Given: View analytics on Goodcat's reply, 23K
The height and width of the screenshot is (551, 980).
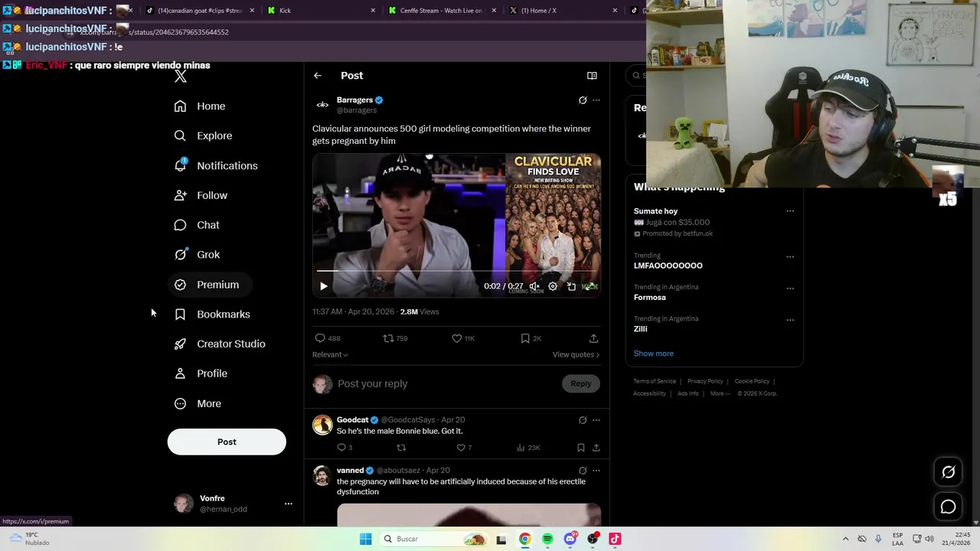Looking at the screenshot, I should (x=528, y=448).
